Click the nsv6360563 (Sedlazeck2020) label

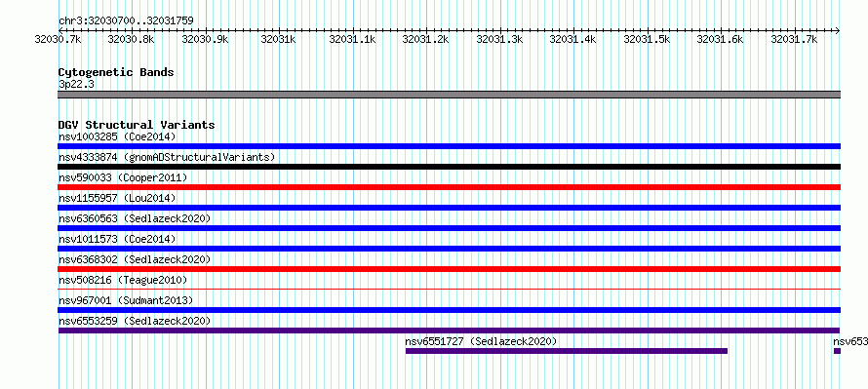coord(135,218)
